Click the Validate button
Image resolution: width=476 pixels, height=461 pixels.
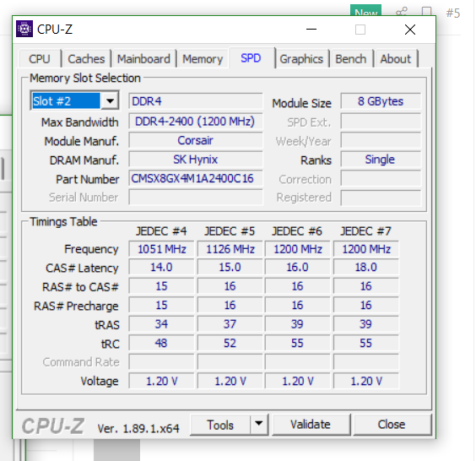(x=311, y=425)
